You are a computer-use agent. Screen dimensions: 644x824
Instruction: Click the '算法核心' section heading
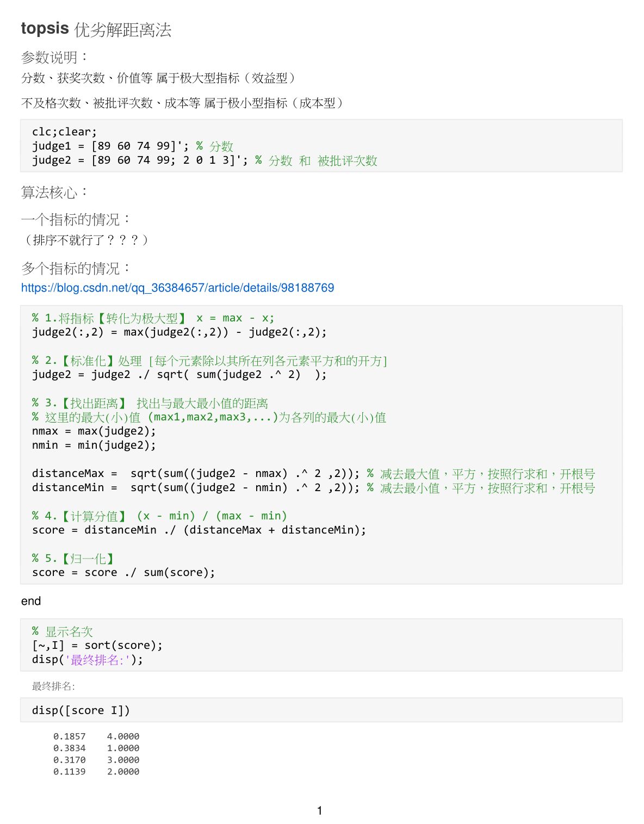(x=54, y=192)
